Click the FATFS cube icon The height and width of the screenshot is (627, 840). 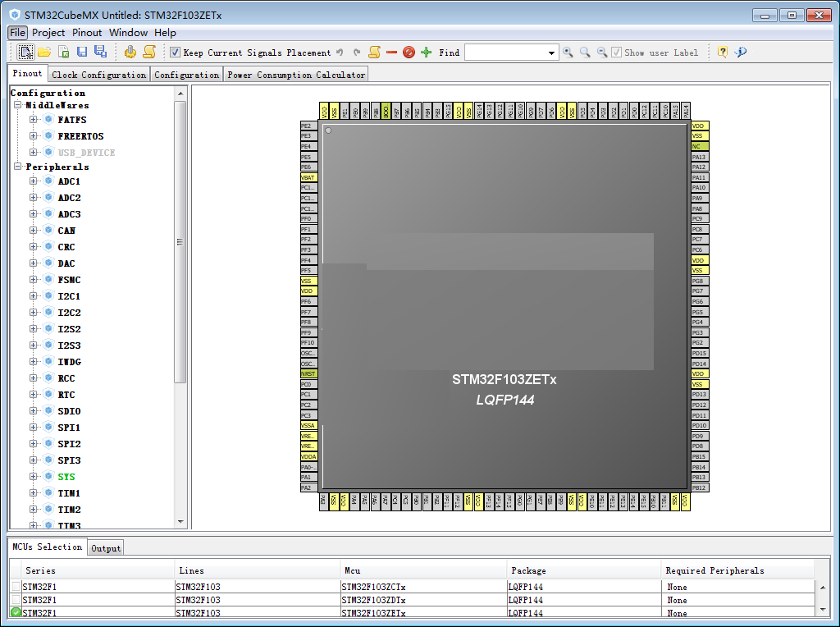[48, 119]
